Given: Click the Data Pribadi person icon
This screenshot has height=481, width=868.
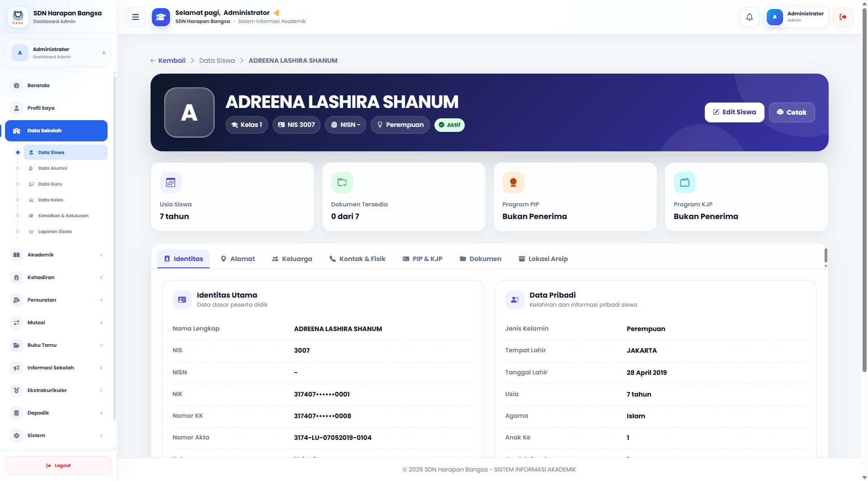Looking at the screenshot, I should tap(514, 299).
